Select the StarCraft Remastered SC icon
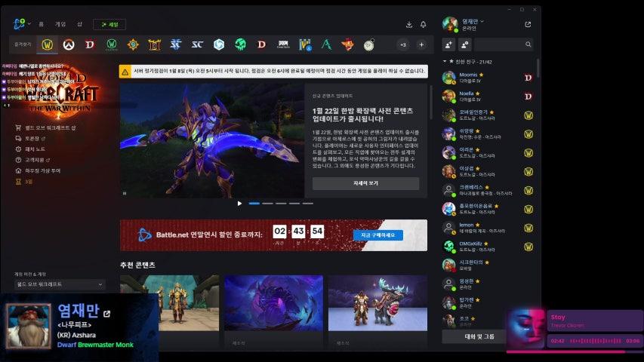The height and width of the screenshot is (362, 644). point(197,44)
